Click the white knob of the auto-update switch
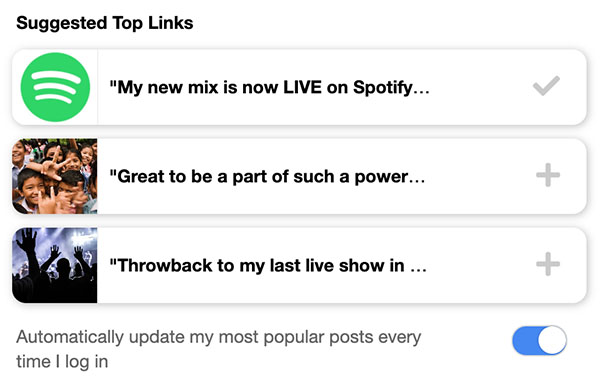600x388 pixels. click(x=552, y=340)
